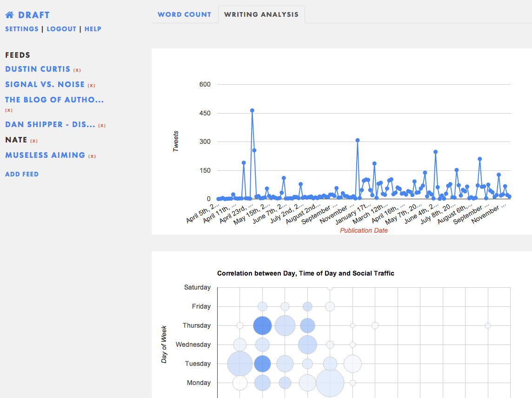
Task: Click the Friday axis label
Action: click(x=201, y=306)
